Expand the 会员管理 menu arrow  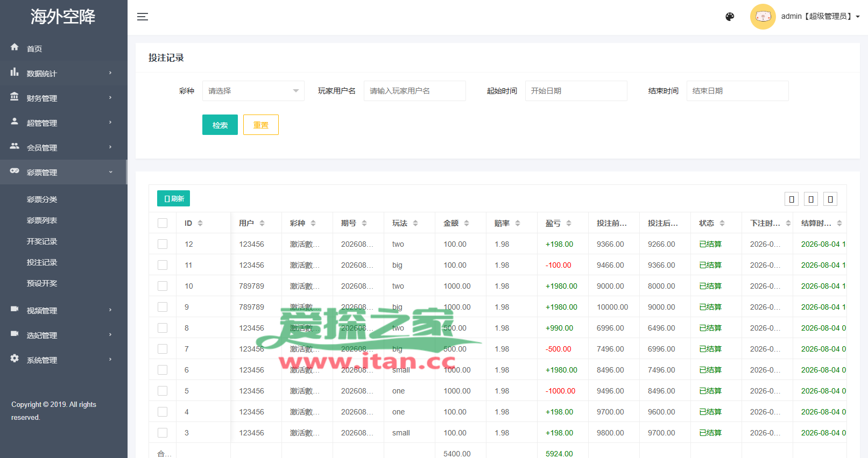tap(110, 147)
